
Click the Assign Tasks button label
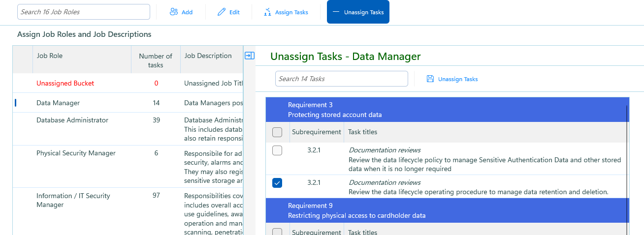[291, 12]
